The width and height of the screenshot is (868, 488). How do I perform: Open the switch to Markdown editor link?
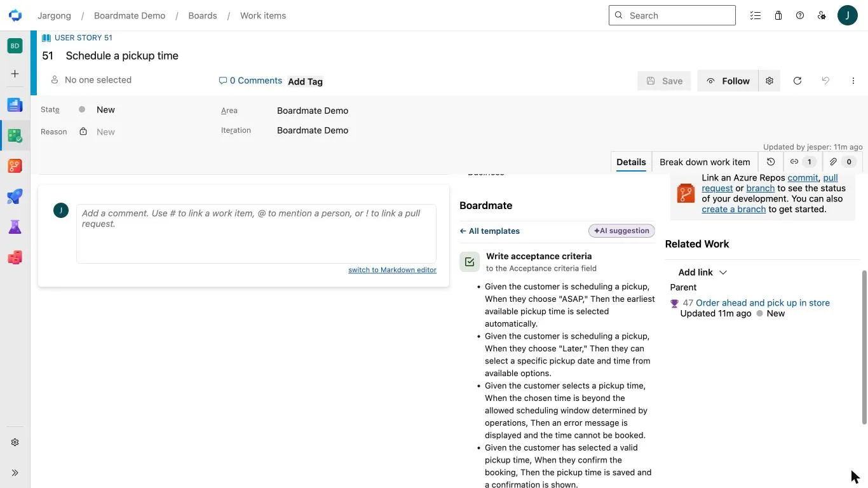[x=392, y=270]
